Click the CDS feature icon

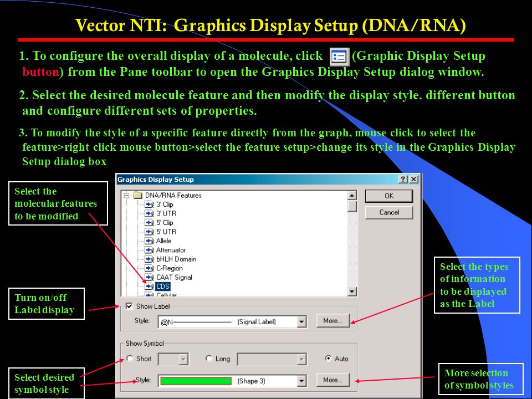[x=149, y=287]
